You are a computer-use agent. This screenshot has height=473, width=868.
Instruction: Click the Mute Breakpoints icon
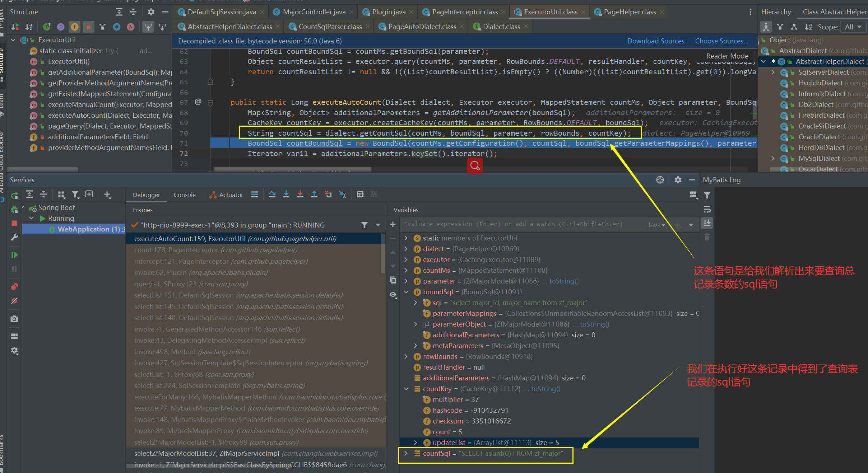14,301
